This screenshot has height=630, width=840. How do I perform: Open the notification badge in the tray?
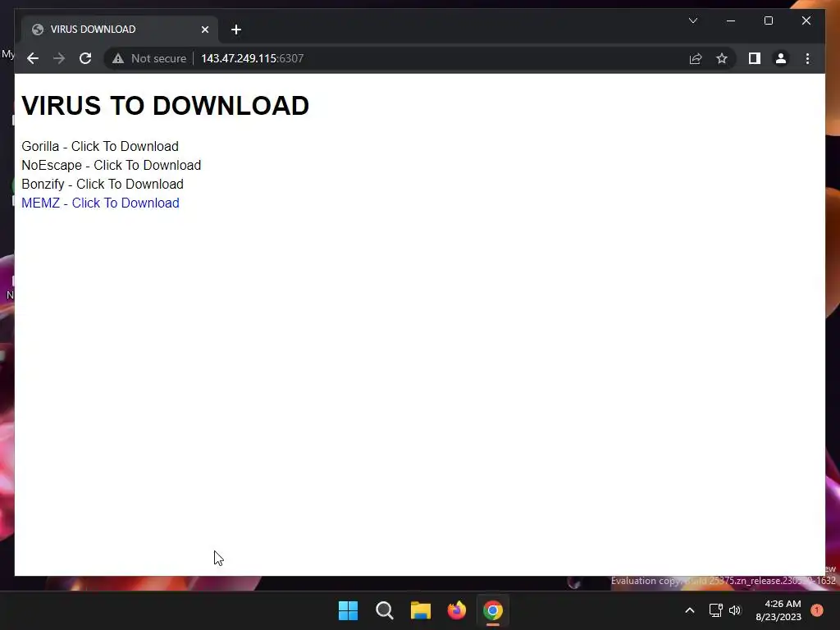816,610
